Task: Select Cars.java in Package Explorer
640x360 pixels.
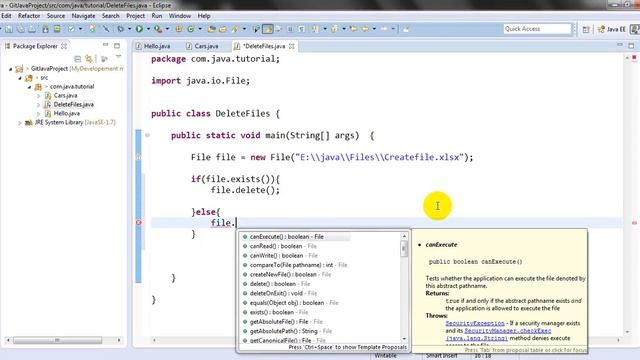Action: point(65,96)
